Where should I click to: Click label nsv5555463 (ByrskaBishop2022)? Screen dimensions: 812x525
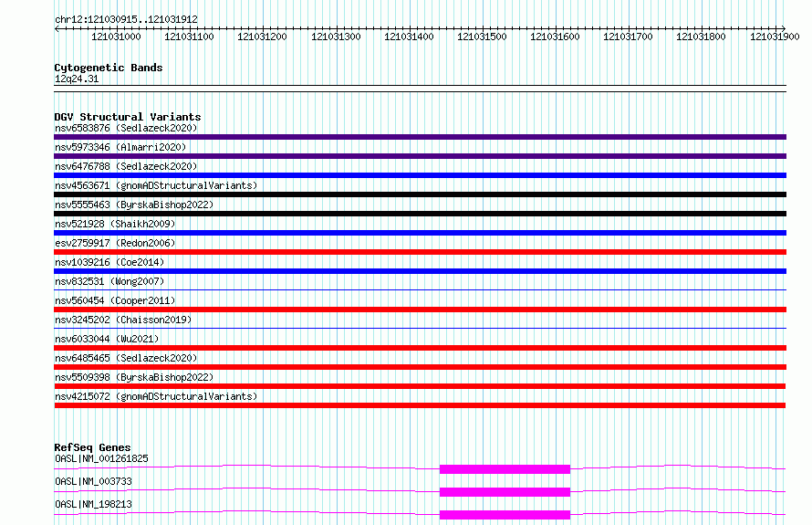[x=134, y=205]
